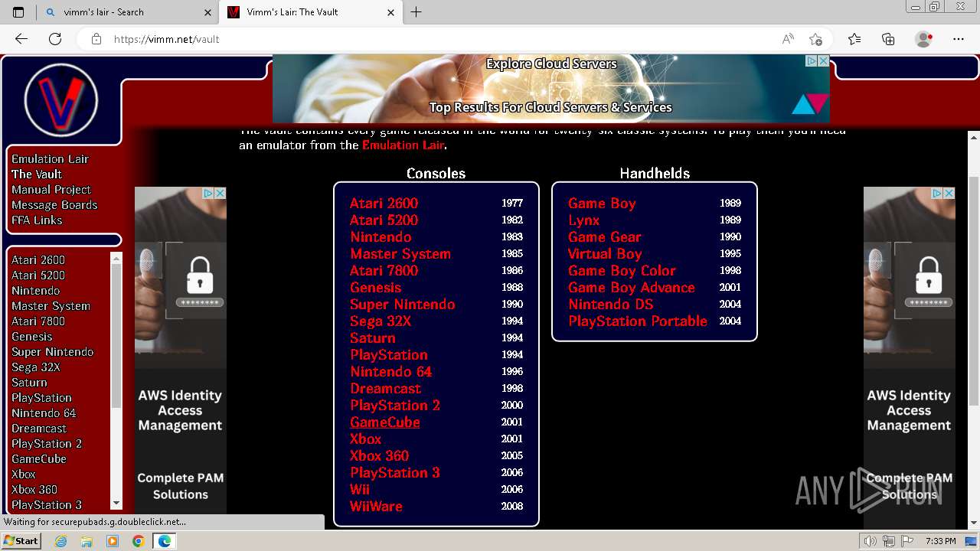Click sidebar list scroll up arrow
Viewport: 980px width, 551px height.
click(116, 258)
